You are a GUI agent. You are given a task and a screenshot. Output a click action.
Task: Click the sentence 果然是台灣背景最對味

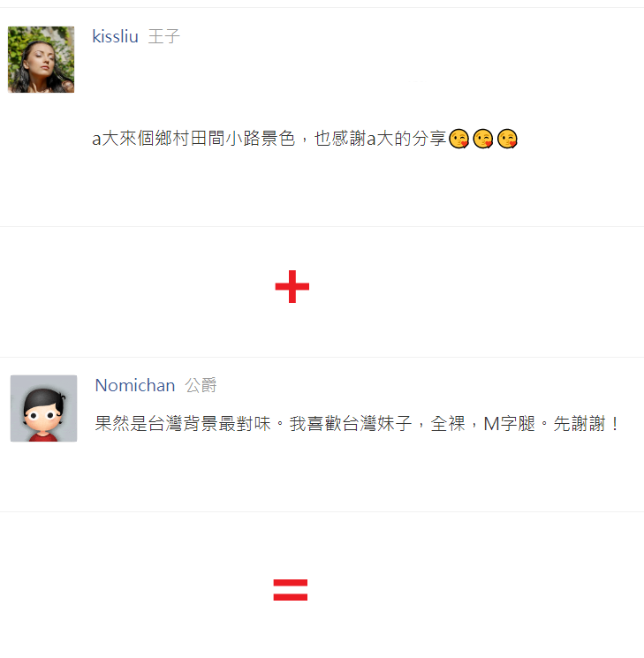[183, 424]
